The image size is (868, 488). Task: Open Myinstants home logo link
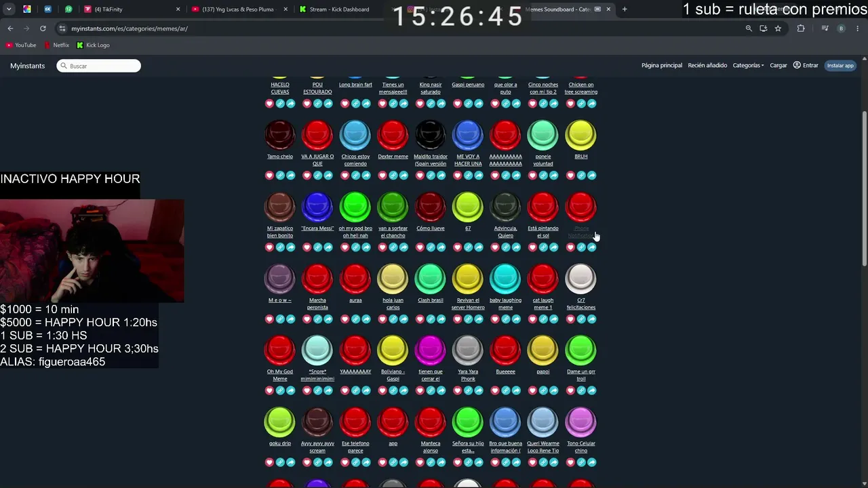[x=27, y=66]
